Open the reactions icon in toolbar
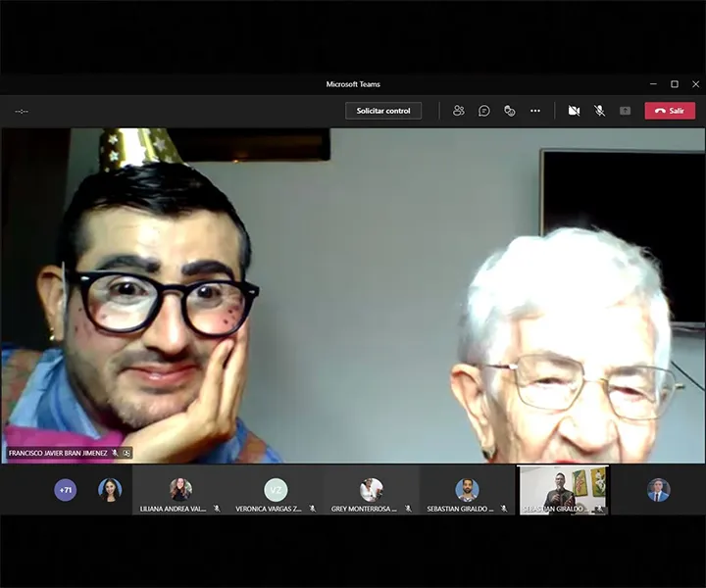This screenshot has width=706, height=588. (510, 111)
